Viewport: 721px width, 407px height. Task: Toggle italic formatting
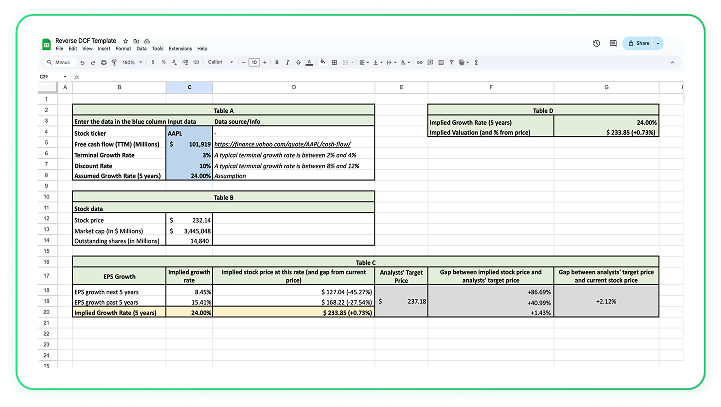287,62
